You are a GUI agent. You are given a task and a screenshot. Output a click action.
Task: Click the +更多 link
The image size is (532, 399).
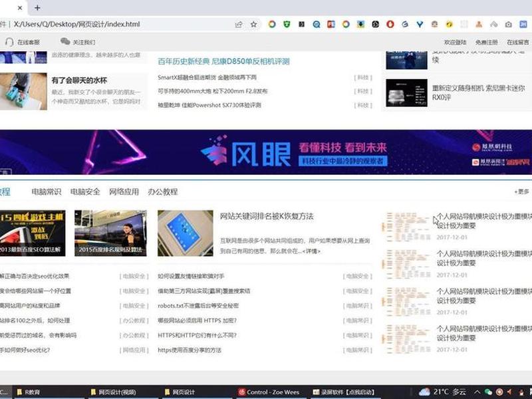(x=521, y=192)
